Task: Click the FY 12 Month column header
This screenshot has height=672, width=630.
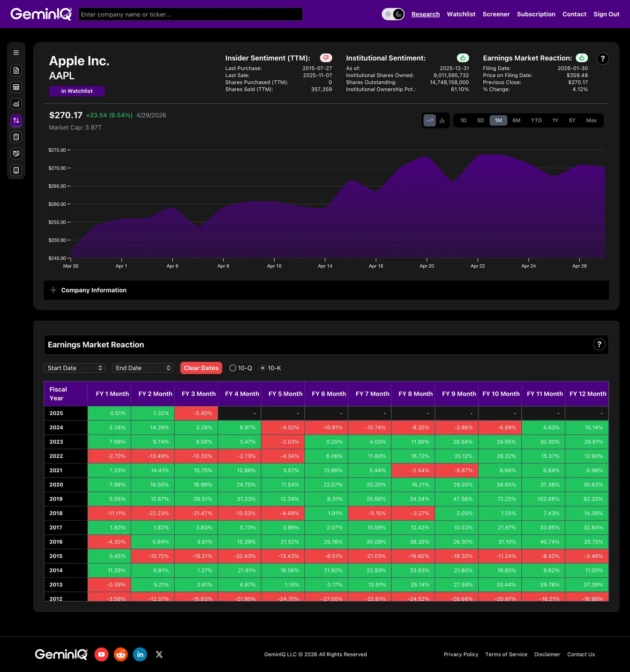Action: [588, 394]
